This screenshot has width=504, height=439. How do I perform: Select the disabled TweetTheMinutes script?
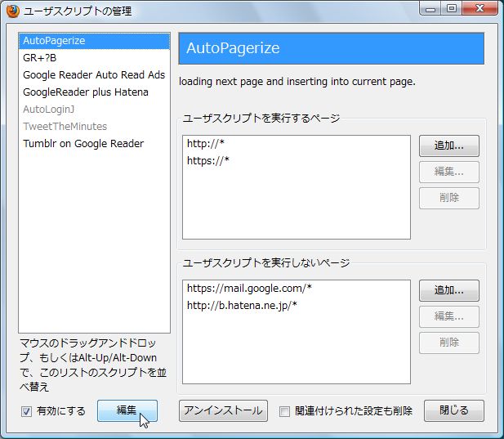(x=94, y=127)
